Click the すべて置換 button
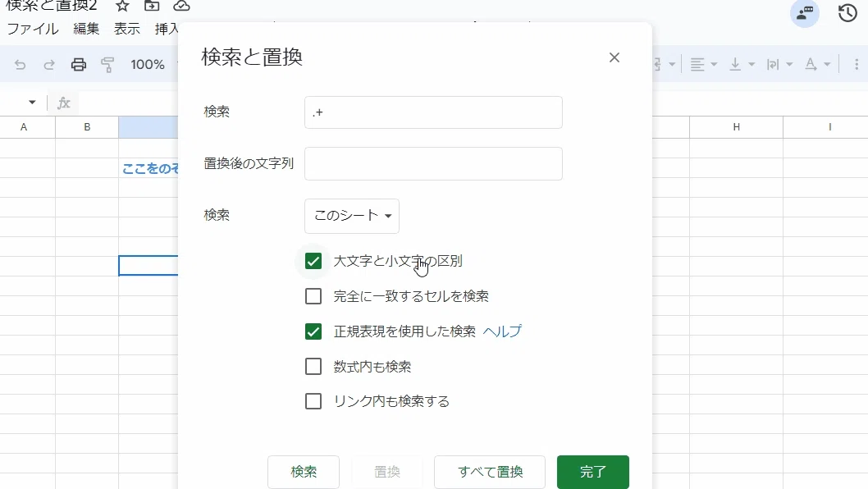The image size is (868, 489). pos(490,472)
